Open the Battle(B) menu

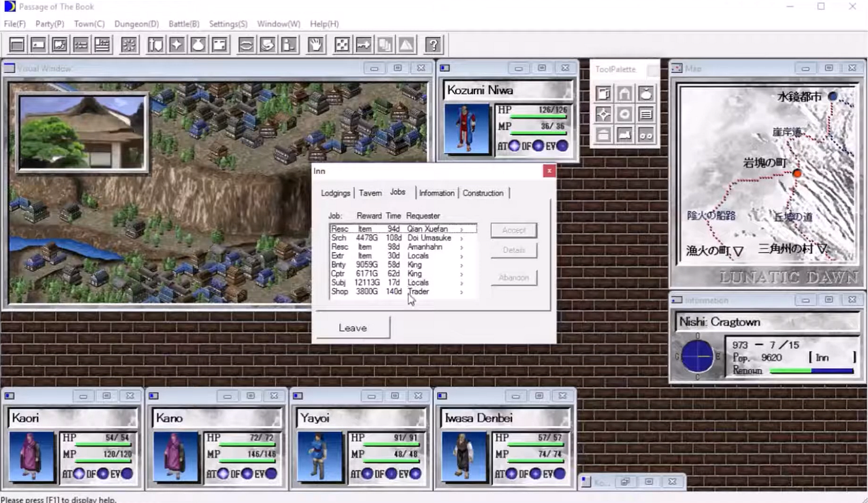[184, 24]
